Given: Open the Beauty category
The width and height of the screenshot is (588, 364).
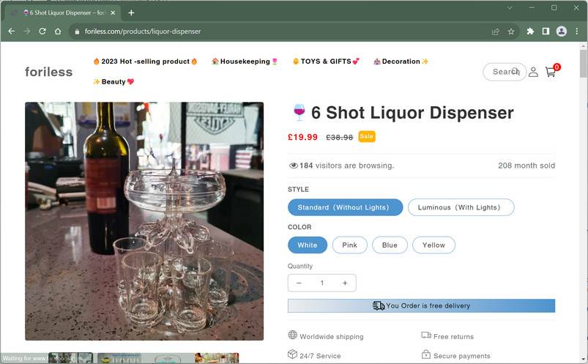Looking at the screenshot, I should [x=113, y=81].
